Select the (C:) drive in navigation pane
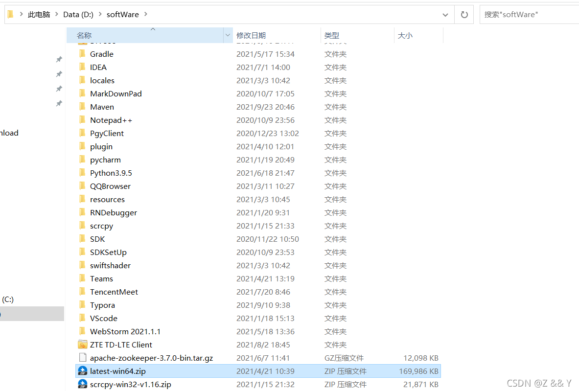 [8, 300]
